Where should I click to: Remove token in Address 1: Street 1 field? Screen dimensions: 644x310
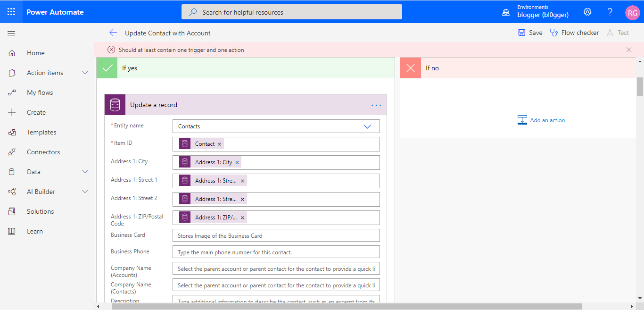coord(243,181)
